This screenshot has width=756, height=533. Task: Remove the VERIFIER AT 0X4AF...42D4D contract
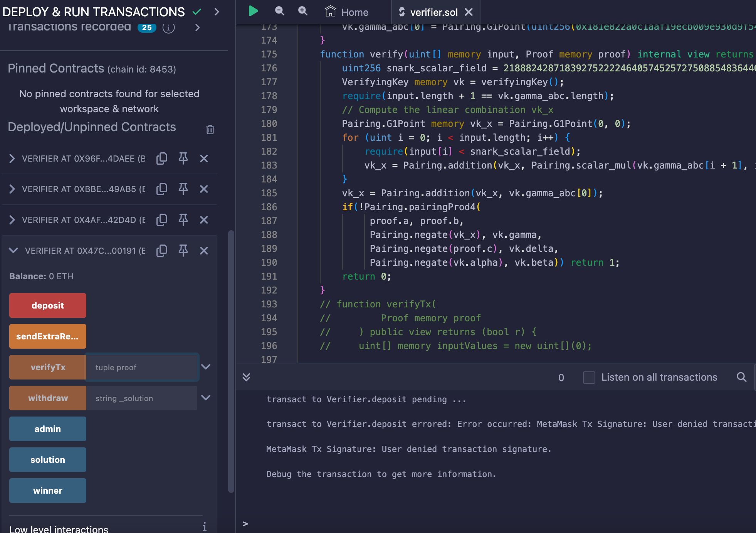pos(204,220)
